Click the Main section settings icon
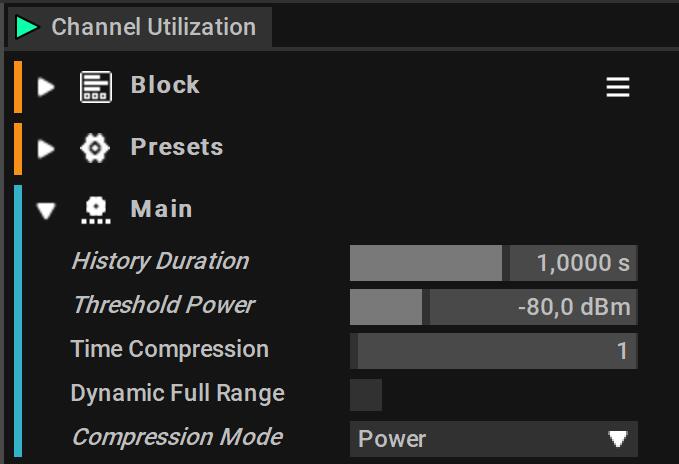 point(96,210)
